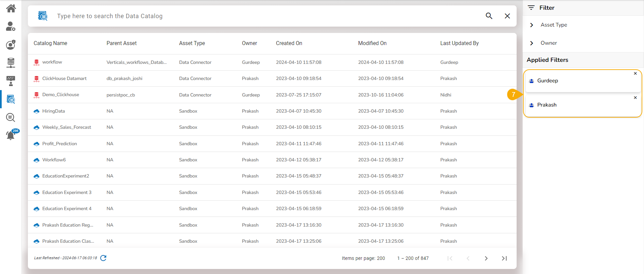Jump to the last page arrow
The width and height of the screenshot is (644, 274).
504,258
